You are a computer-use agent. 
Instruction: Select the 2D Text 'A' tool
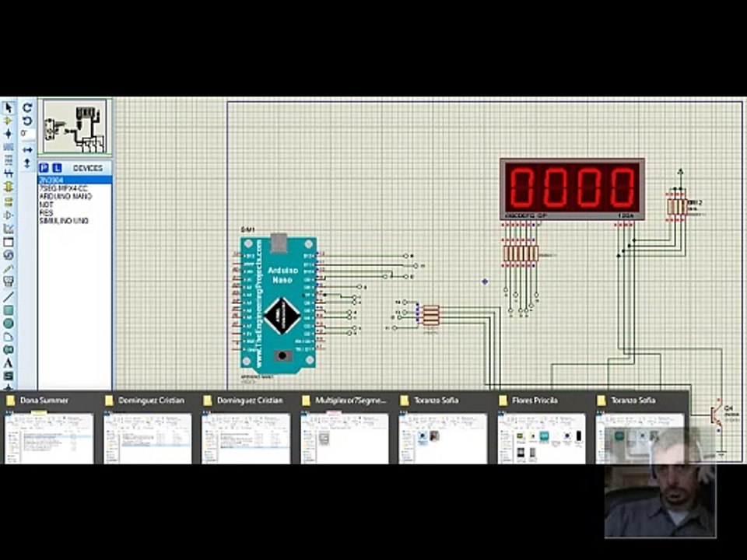click(x=8, y=363)
